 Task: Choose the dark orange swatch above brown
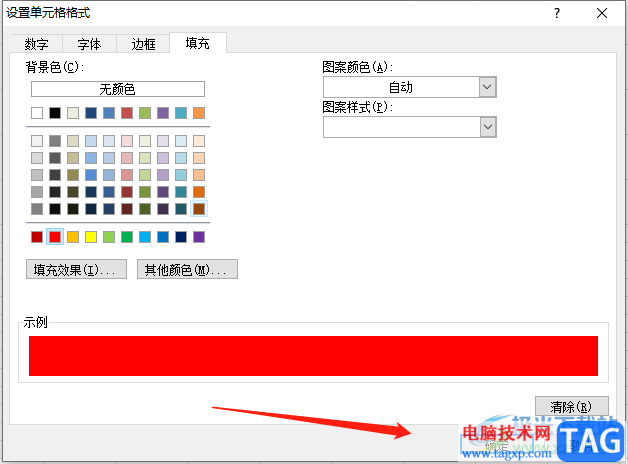[x=199, y=192]
